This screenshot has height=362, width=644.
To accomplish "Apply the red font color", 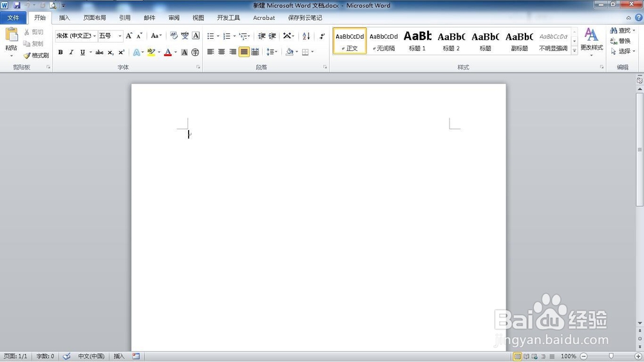I will tap(167, 52).
